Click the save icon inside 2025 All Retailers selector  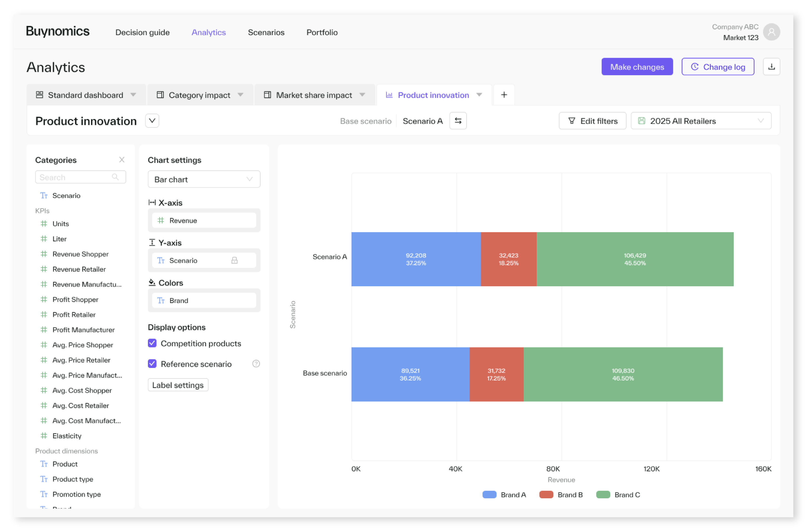[x=642, y=121]
